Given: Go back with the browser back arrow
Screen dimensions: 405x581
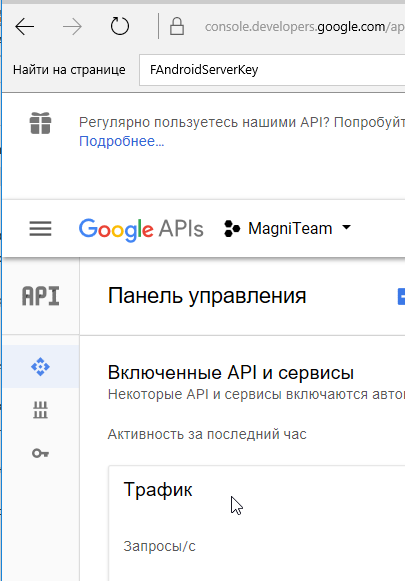Looking at the screenshot, I should click(x=24, y=27).
